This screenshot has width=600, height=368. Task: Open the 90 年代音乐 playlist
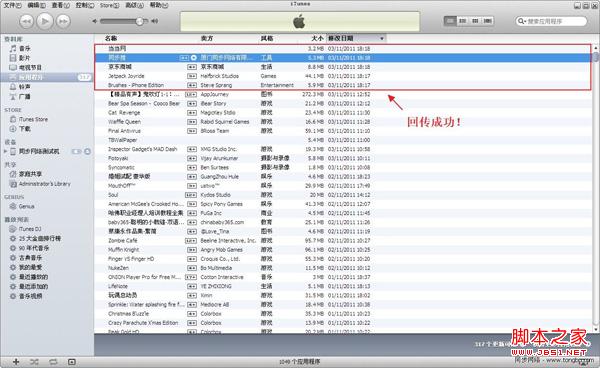34,248
